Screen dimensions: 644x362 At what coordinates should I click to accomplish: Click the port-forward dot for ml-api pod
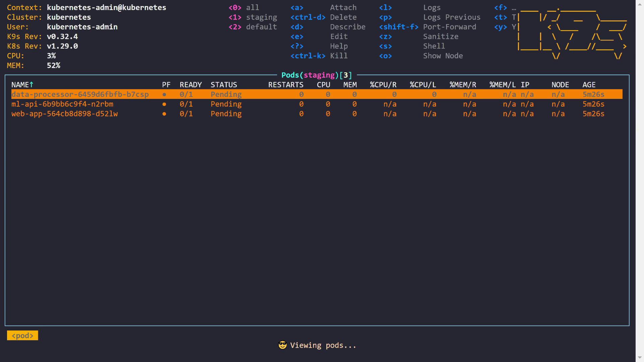click(x=164, y=104)
